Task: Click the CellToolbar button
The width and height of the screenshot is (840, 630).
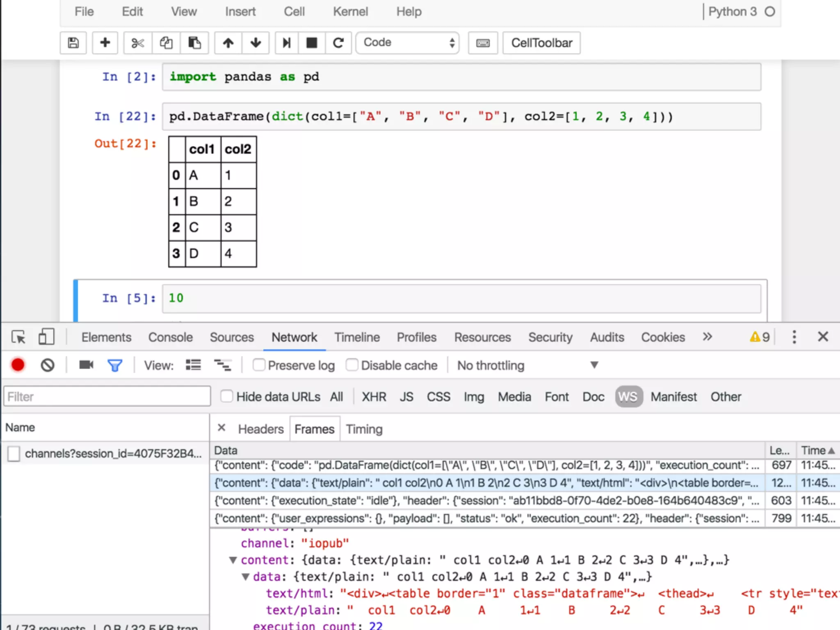Action: point(541,43)
